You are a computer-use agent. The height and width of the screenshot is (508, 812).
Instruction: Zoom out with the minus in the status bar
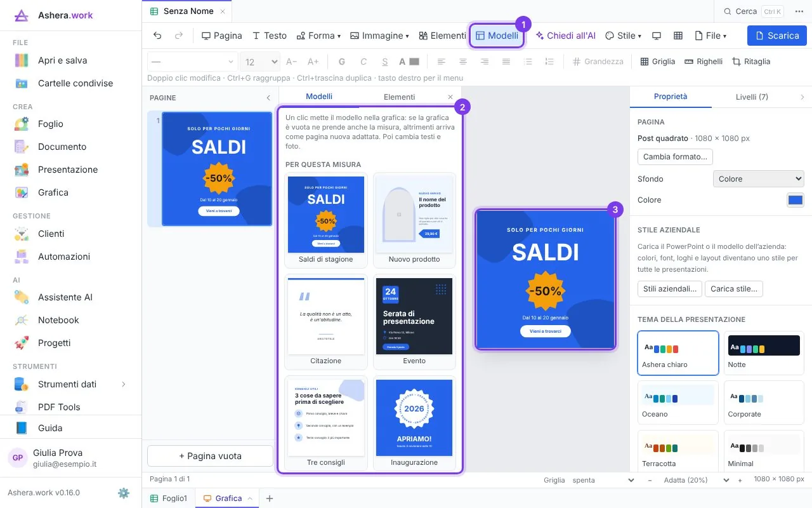650,480
